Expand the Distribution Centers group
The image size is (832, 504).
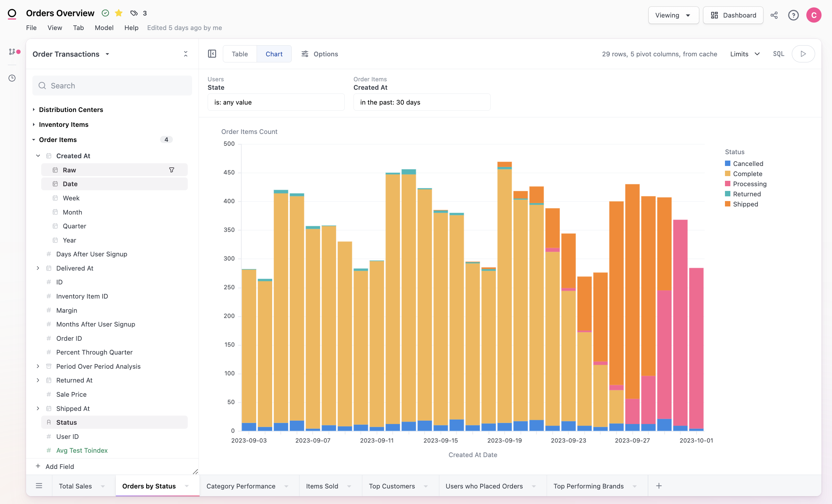point(71,110)
